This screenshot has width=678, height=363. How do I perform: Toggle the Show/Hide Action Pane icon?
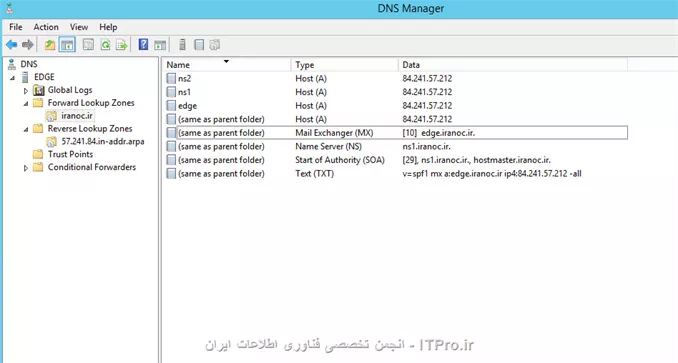point(160,45)
